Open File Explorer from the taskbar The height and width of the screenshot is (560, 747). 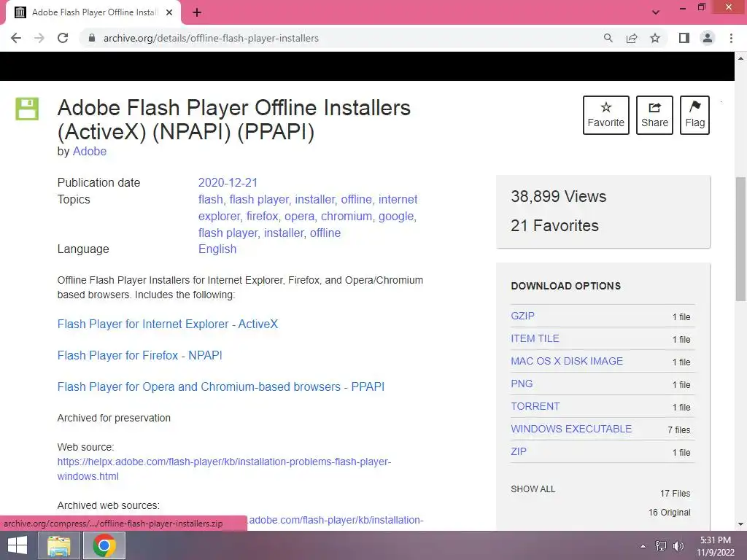click(x=59, y=545)
